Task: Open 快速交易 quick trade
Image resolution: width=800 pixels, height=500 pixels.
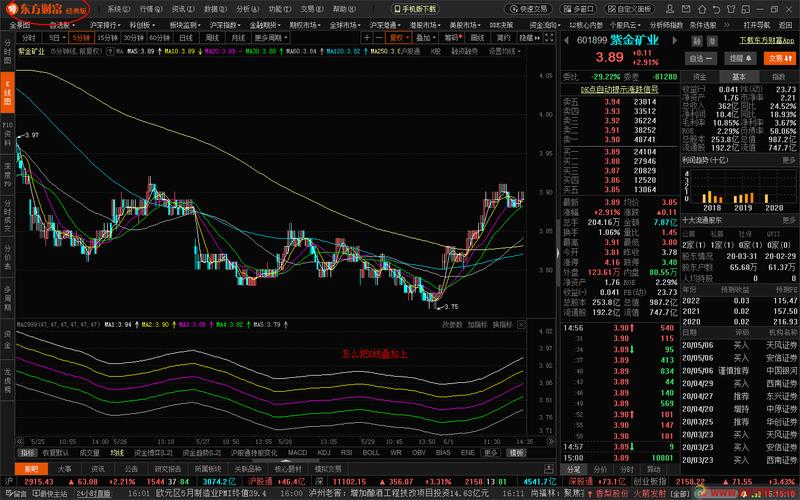Action: click(x=528, y=9)
